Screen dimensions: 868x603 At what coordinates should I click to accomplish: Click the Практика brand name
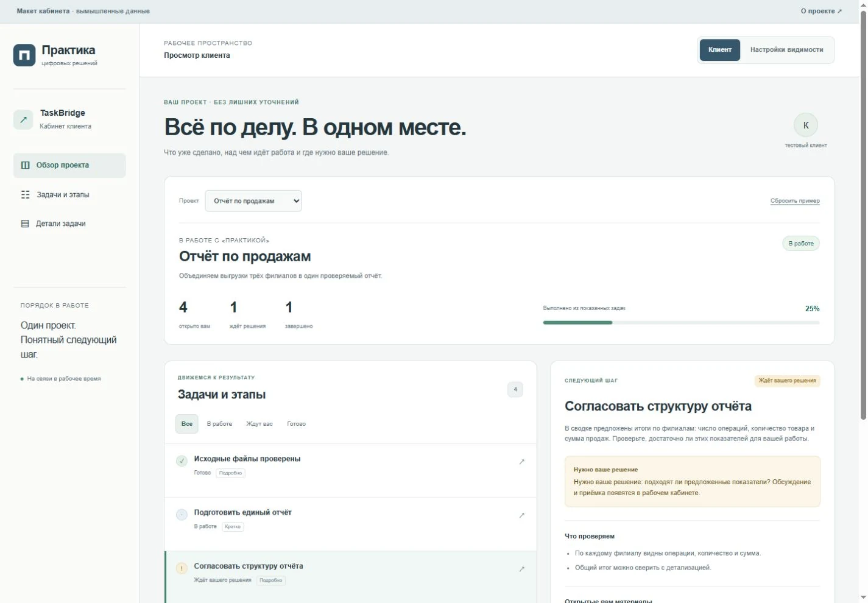pyautogui.click(x=68, y=51)
